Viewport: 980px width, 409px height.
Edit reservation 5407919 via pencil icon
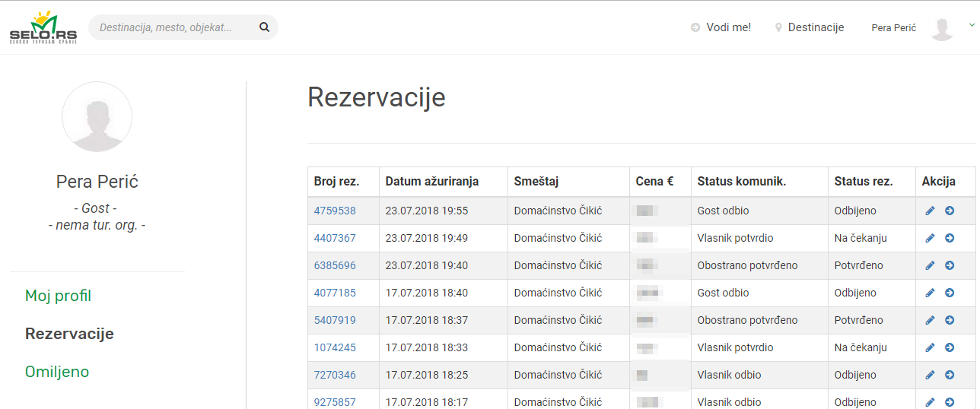(x=930, y=320)
